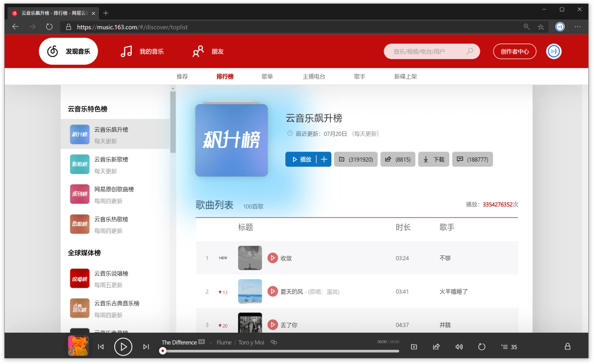Screen dimensions: 594x364
Task: Open MV icon next to The Difference
Action: click(201, 342)
